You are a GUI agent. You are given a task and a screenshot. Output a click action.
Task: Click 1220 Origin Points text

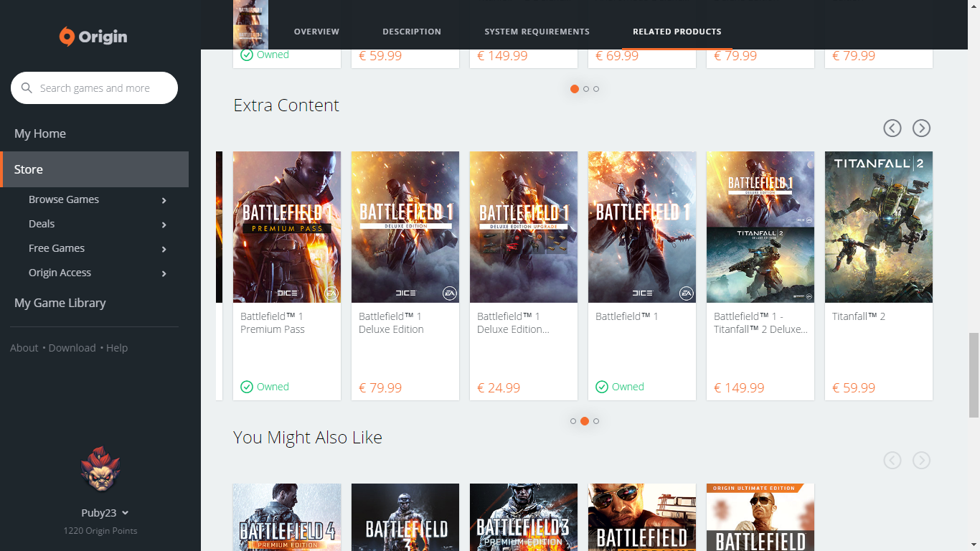(x=100, y=531)
